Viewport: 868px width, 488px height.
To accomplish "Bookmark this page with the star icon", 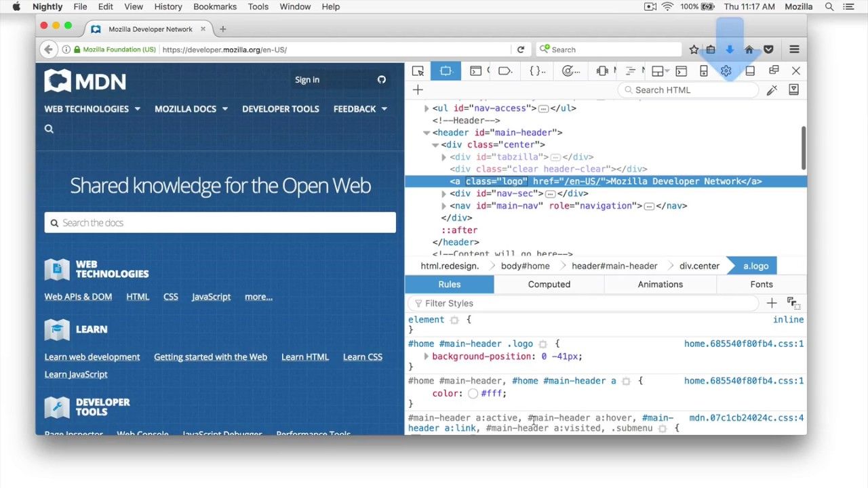I will (x=694, y=49).
